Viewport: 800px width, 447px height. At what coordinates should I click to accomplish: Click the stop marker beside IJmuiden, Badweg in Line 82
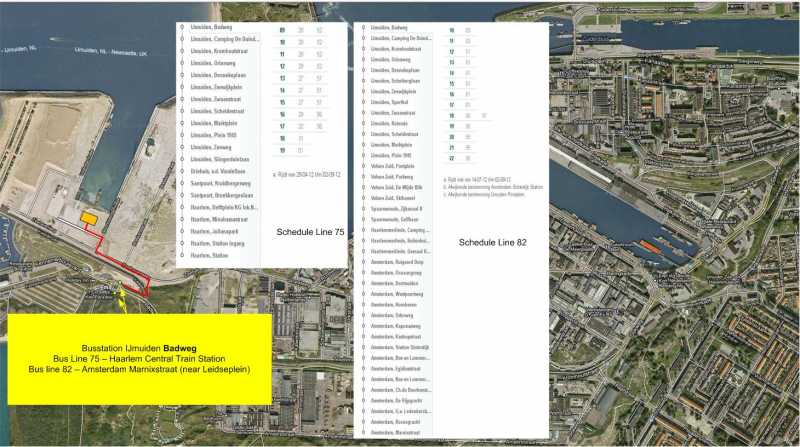363,28
